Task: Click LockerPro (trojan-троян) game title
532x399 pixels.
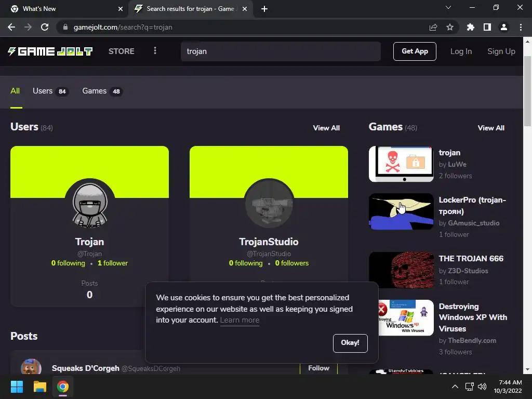Action: [472, 206]
